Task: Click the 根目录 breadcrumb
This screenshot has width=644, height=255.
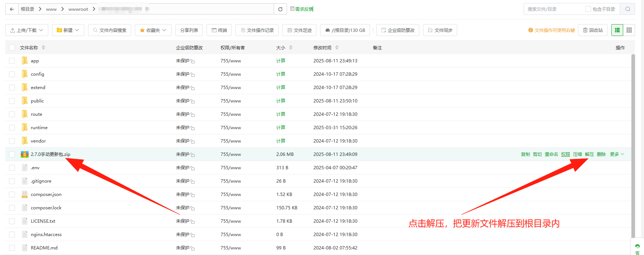Action: (27, 9)
